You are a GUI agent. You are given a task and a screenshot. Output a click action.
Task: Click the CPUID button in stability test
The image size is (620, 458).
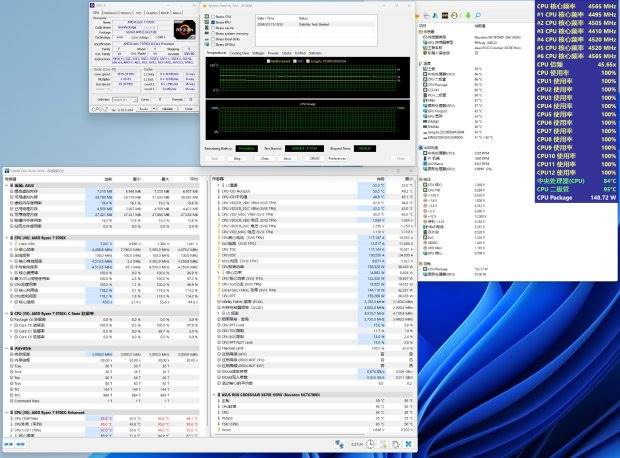pos(315,158)
